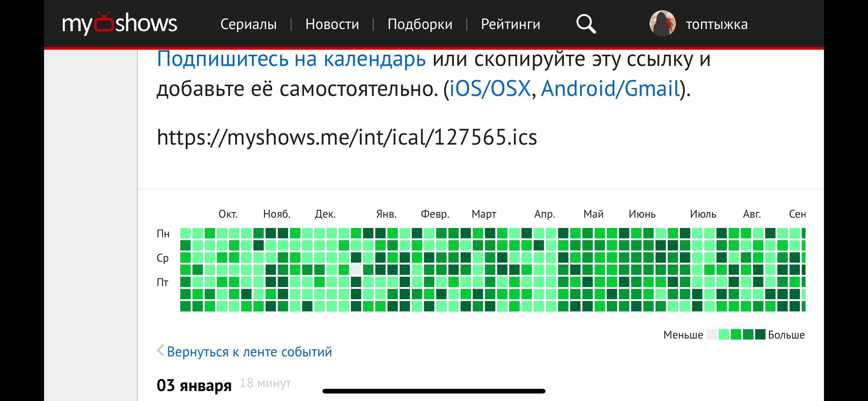Click the darkest green legend swatch
Screen dimensions: 868x401
760,334
